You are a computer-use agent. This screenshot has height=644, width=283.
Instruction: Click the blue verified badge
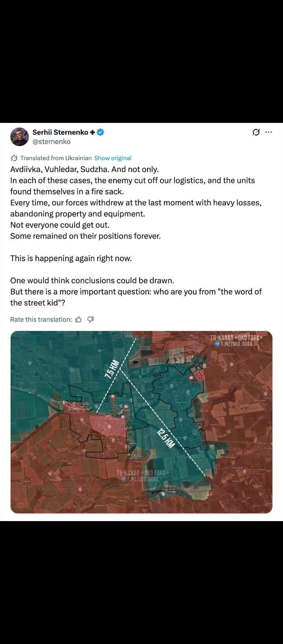pos(101,132)
